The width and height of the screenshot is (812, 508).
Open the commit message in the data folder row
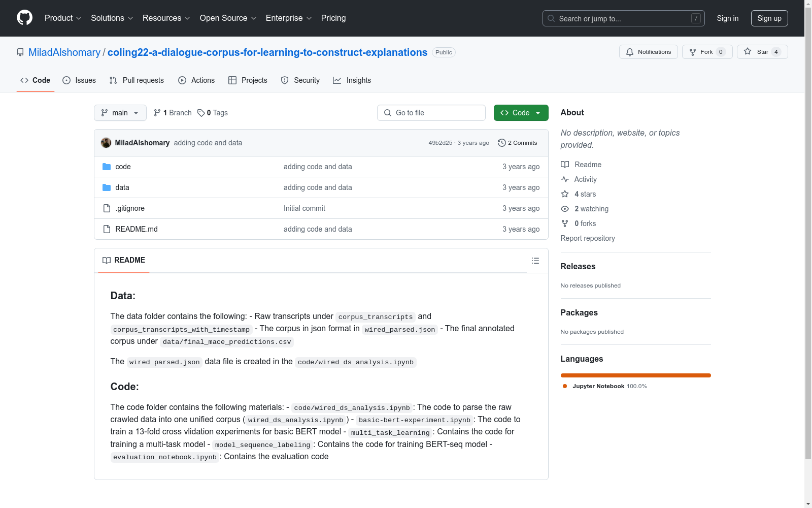point(318,187)
